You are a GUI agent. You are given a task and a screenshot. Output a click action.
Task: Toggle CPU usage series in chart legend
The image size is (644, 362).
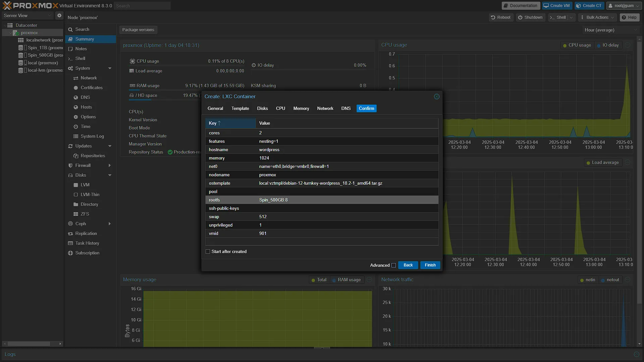[x=577, y=45]
